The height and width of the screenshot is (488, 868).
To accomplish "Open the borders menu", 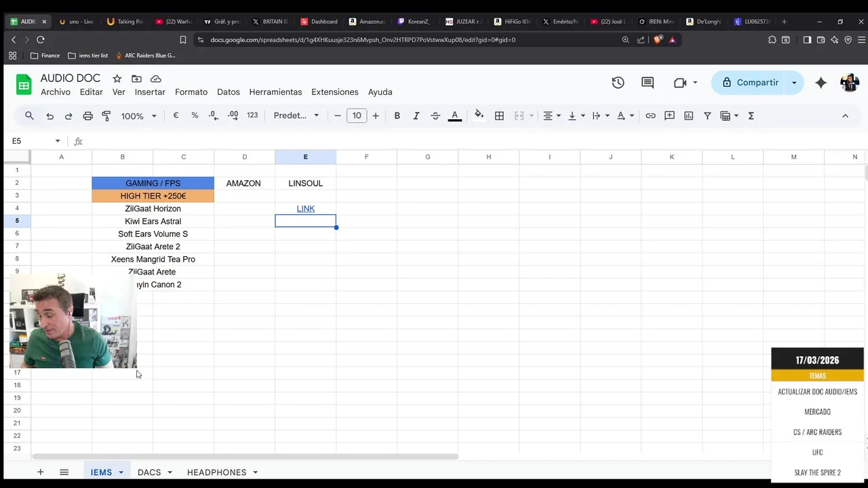I will (x=499, y=116).
